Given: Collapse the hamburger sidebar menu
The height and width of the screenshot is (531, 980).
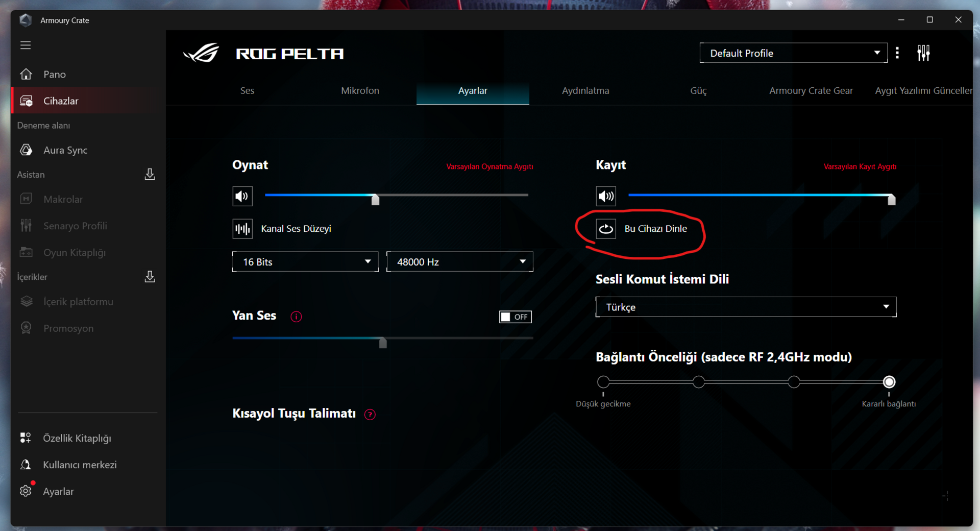Looking at the screenshot, I should coord(26,45).
